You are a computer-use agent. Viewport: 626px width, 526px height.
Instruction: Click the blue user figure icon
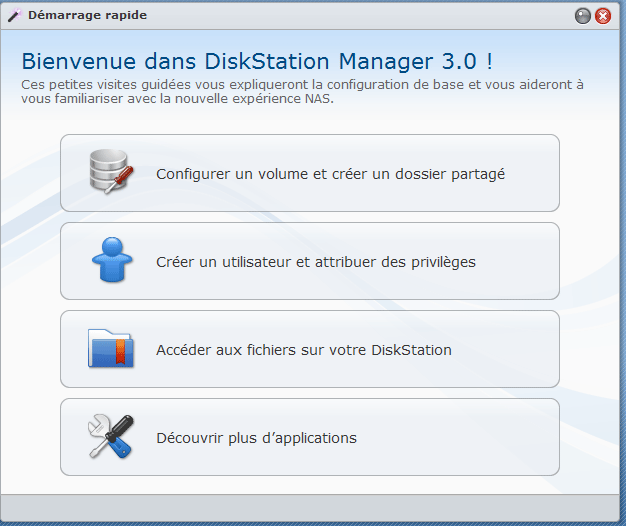112,260
